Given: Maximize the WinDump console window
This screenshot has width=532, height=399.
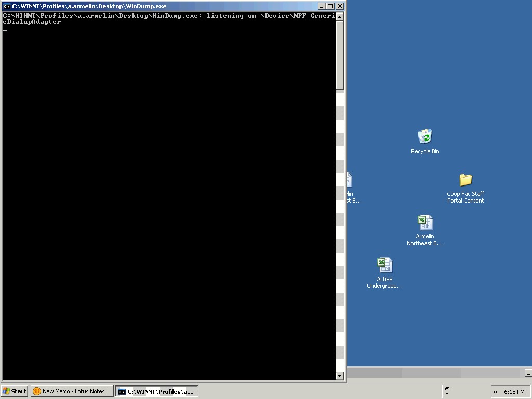Looking at the screenshot, I should click(330, 6).
